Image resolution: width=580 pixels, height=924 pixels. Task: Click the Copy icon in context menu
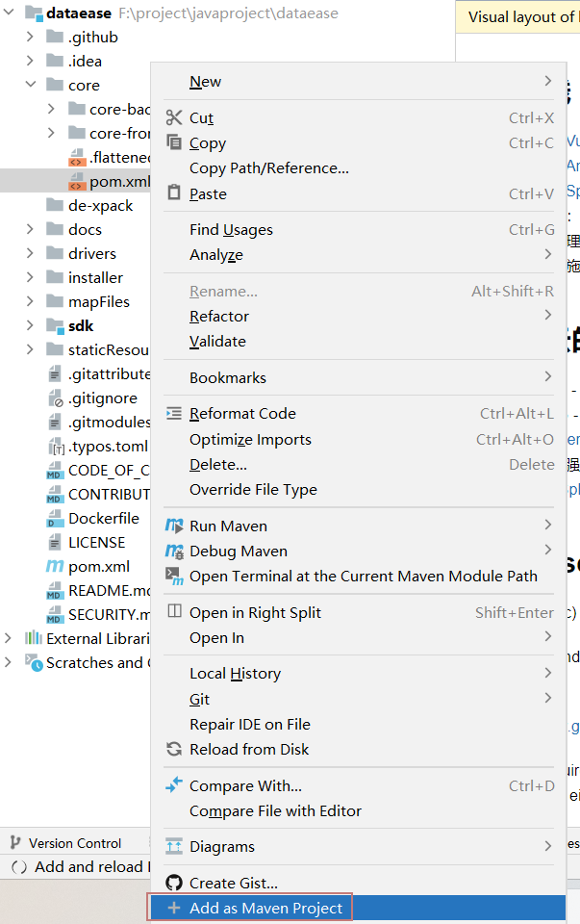[x=174, y=142]
